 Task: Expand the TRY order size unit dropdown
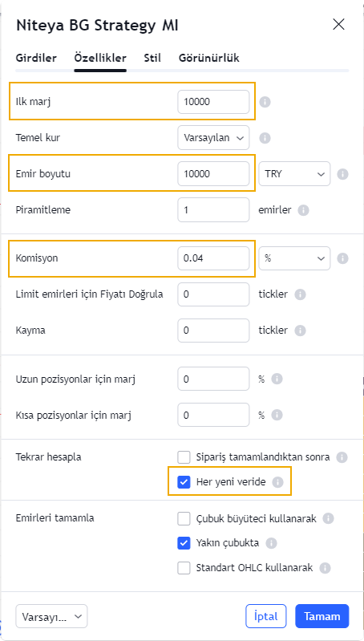tap(294, 174)
